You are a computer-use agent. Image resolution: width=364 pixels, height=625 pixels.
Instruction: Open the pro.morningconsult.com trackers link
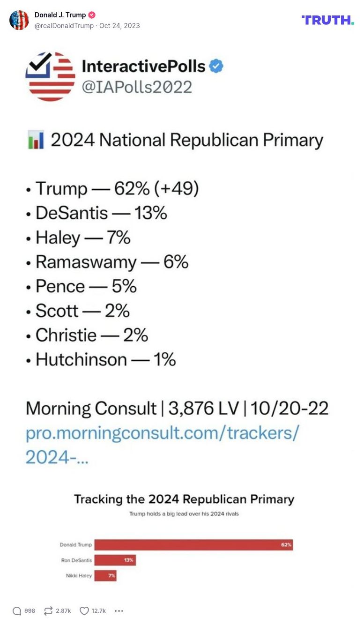[x=162, y=433]
